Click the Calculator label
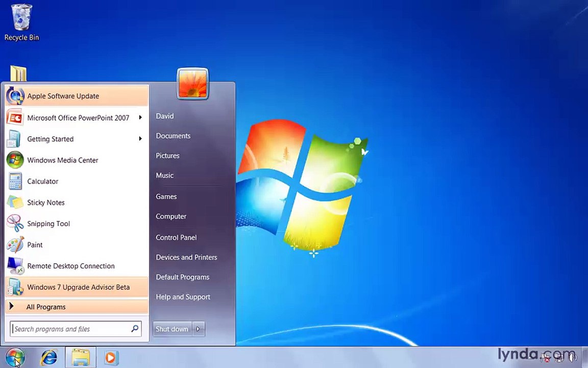 point(43,181)
